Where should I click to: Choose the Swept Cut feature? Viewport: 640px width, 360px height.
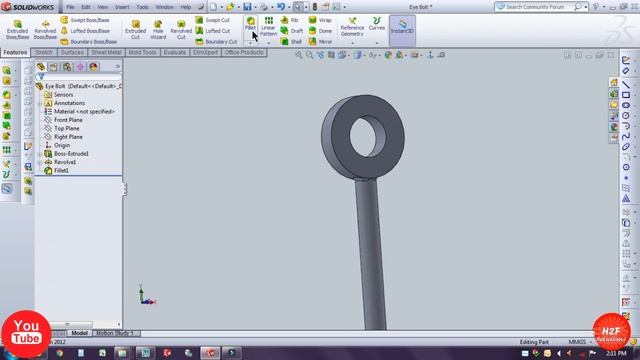[x=213, y=20]
